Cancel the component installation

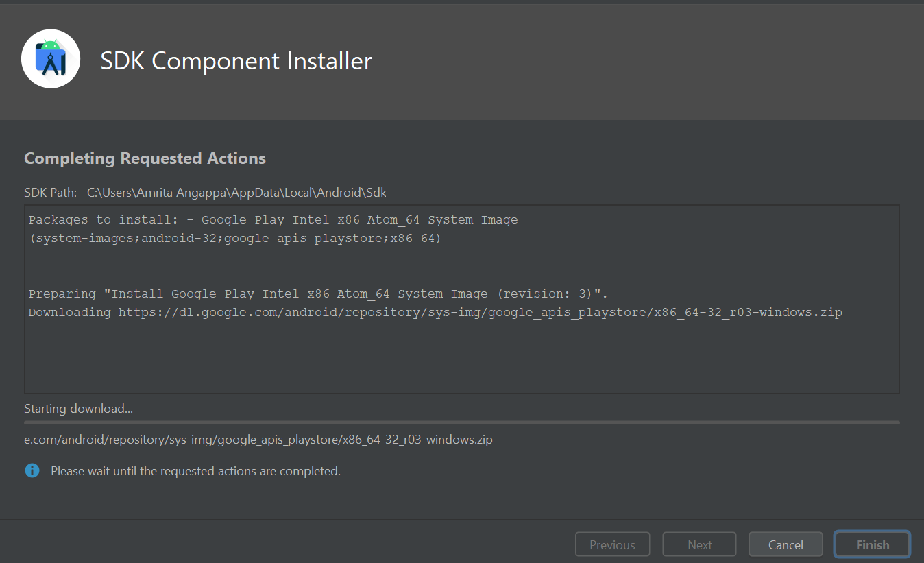click(785, 544)
